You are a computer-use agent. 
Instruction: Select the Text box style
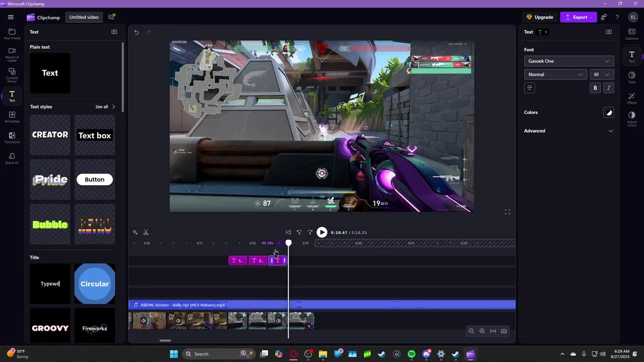95,135
